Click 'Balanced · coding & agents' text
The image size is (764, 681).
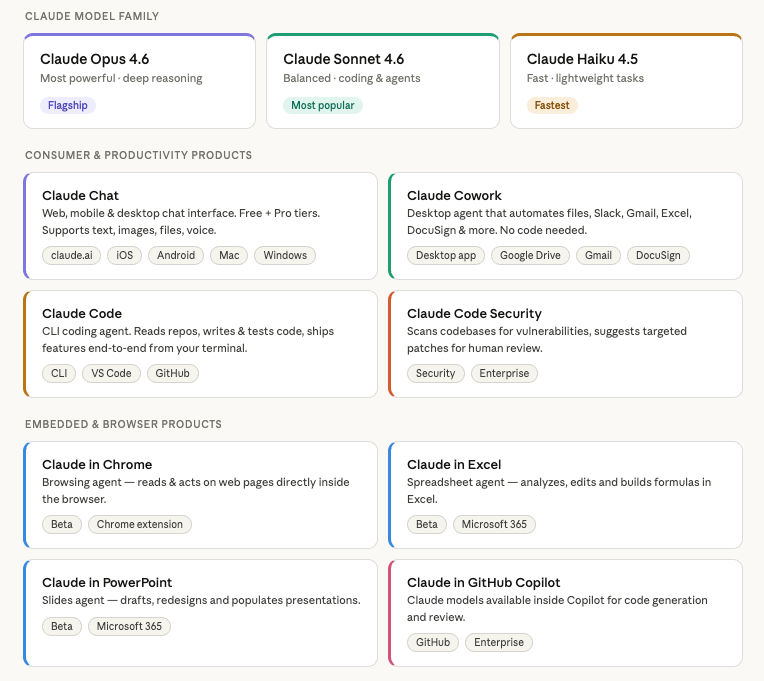pos(351,78)
